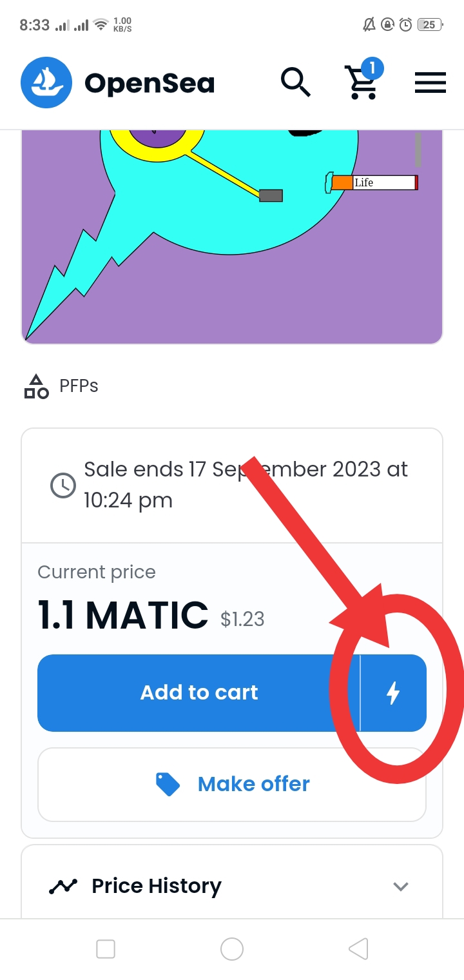Click the price history trend line icon
The width and height of the screenshot is (464, 980).
63,887
